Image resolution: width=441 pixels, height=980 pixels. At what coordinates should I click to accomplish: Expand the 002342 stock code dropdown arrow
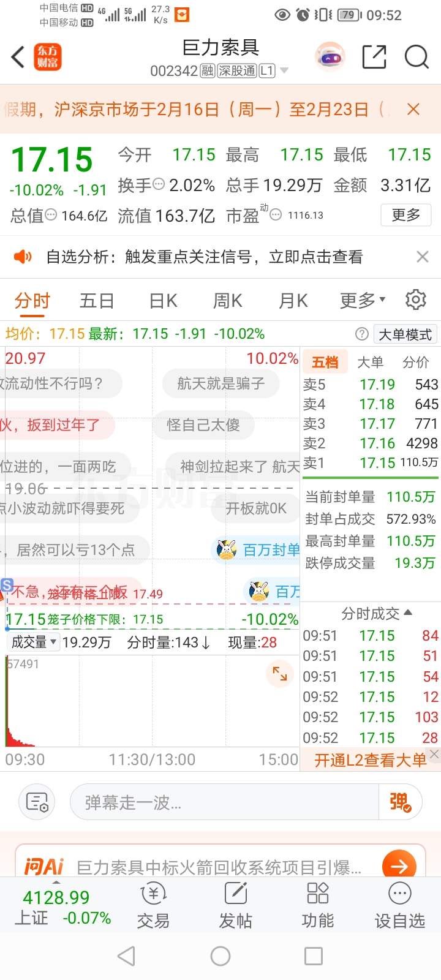click(284, 71)
